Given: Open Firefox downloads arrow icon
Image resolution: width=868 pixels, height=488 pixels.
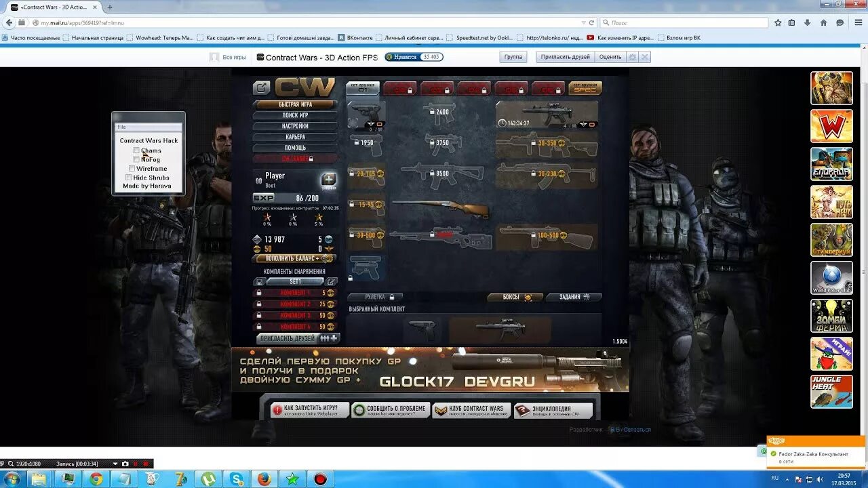Looking at the screenshot, I should pyautogui.click(x=808, y=22).
